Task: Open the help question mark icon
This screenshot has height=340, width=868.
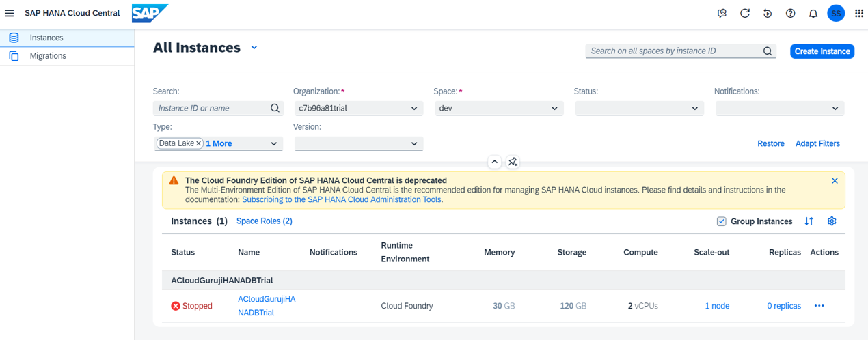Action: (x=790, y=13)
